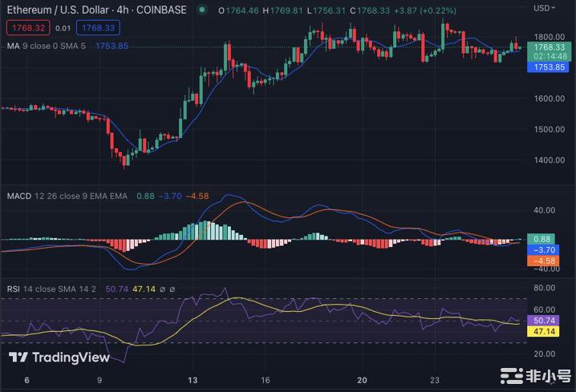Click the MA value tag 1753.85

(550, 67)
